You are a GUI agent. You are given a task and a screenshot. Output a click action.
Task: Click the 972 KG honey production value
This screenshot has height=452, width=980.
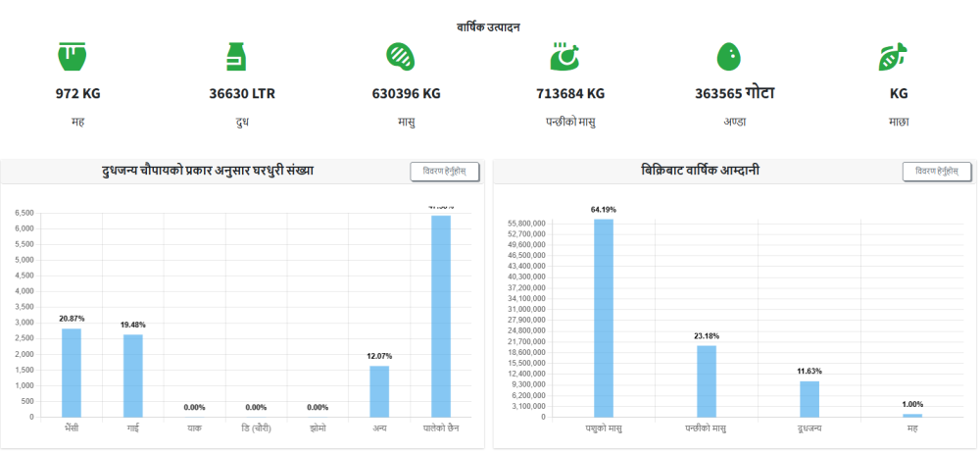click(77, 94)
